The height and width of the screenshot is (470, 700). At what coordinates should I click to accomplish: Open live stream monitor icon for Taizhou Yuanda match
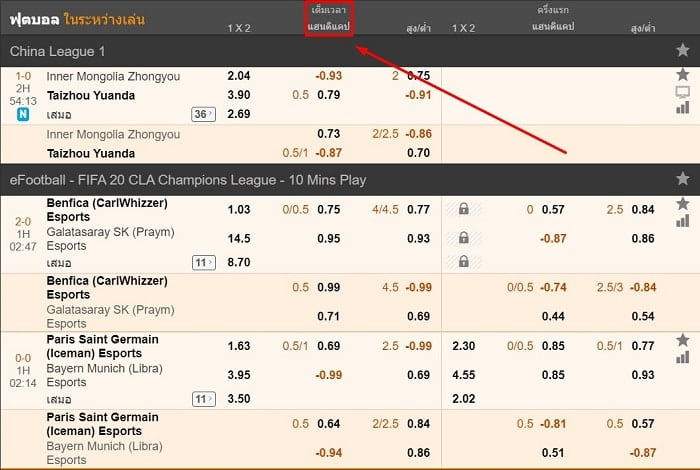coord(682,92)
